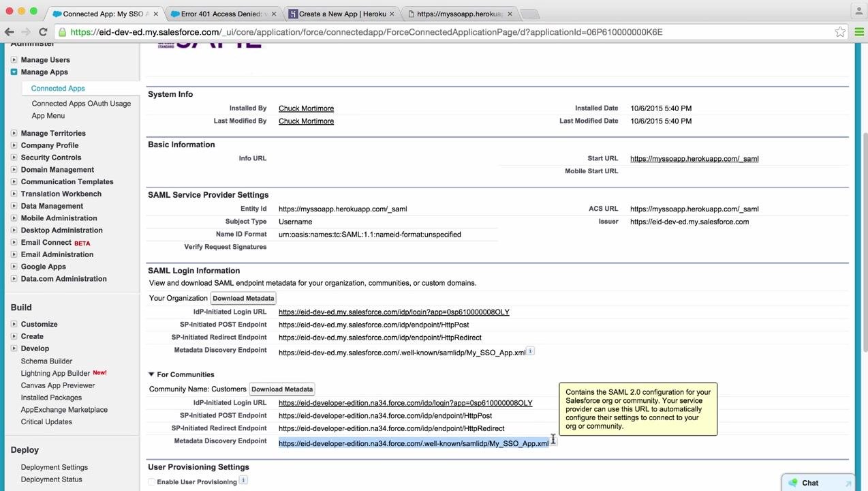Open the Start URL herokuapp link
Image resolution: width=868 pixels, height=491 pixels.
coord(694,159)
